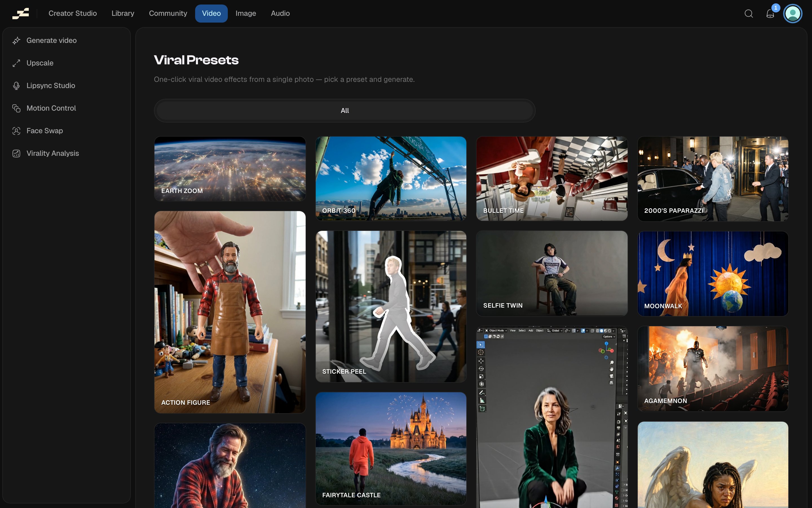The width and height of the screenshot is (812, 508).
Task: Open Motion Control from sidebar
Action: tap(67, 108)
